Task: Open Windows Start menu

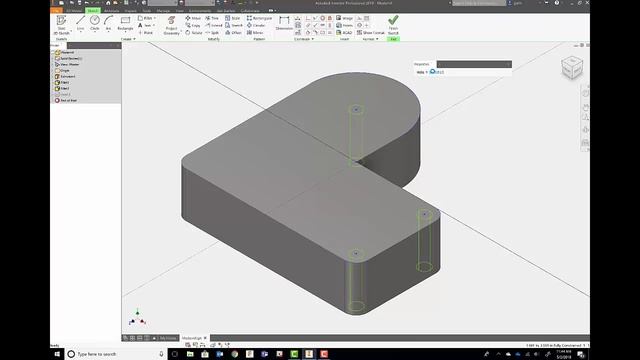Action: click(57, 354)
